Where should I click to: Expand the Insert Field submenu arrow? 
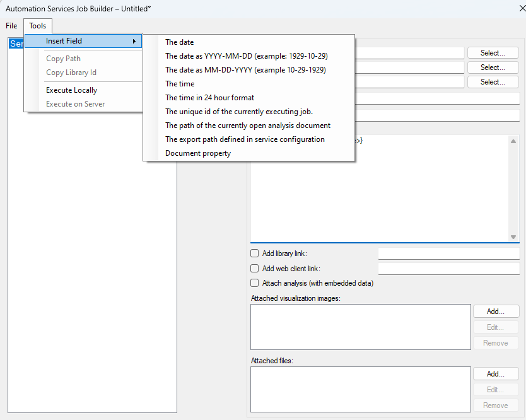coord(134,42)
